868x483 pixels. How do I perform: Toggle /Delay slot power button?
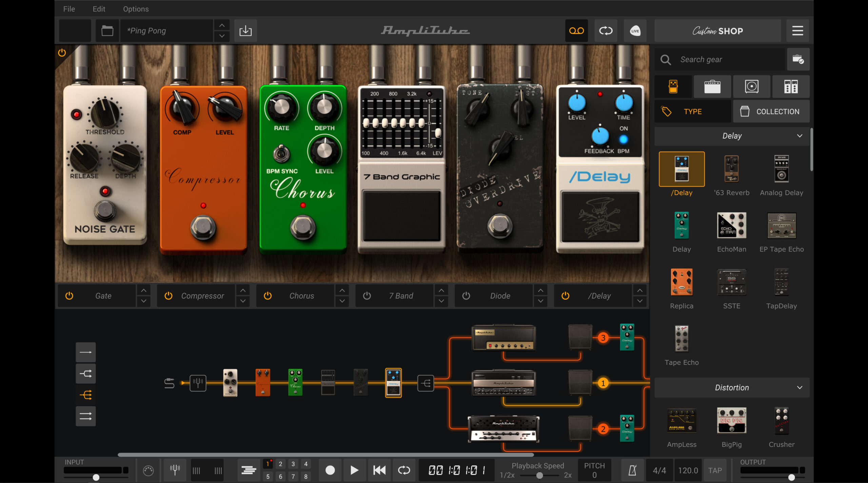coord(565,296)
